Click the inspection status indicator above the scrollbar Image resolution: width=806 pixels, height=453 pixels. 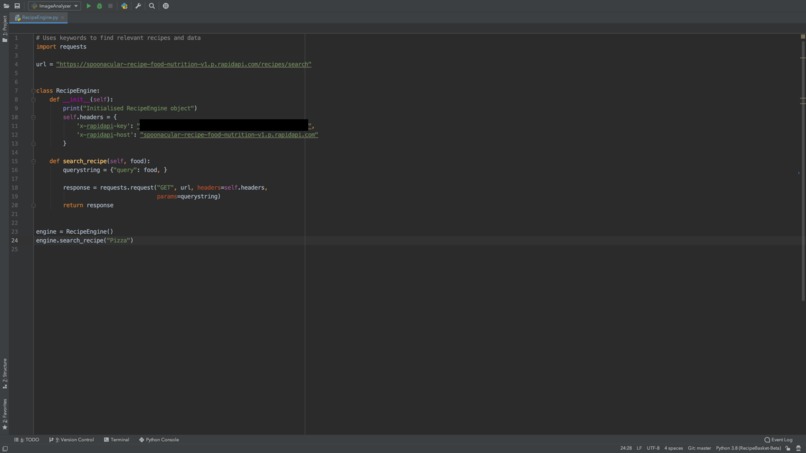(x=802, y=37)
